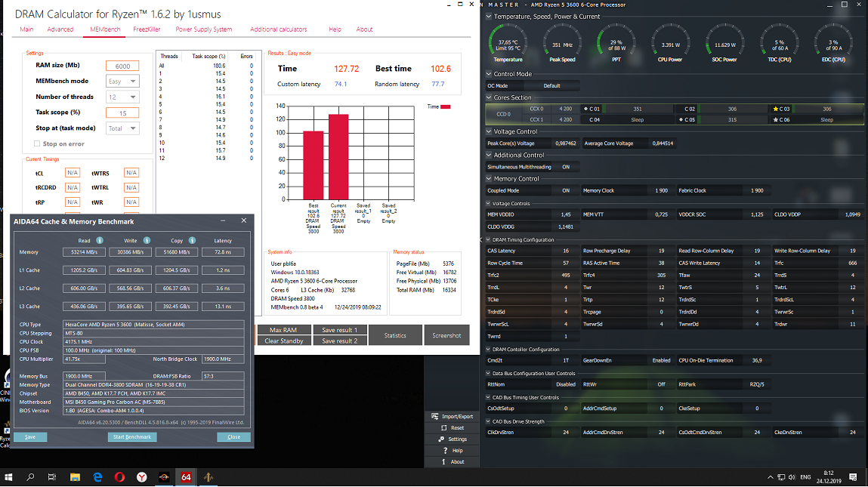Click the Task scope input field
Viewport: 868px width, 487px height.
click(122, 113)
